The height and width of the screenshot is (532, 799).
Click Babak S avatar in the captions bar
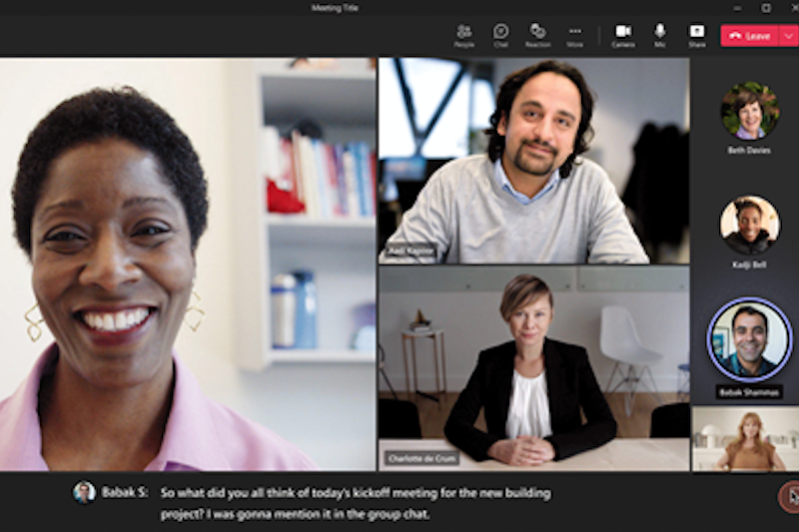(x=84, y=492)
